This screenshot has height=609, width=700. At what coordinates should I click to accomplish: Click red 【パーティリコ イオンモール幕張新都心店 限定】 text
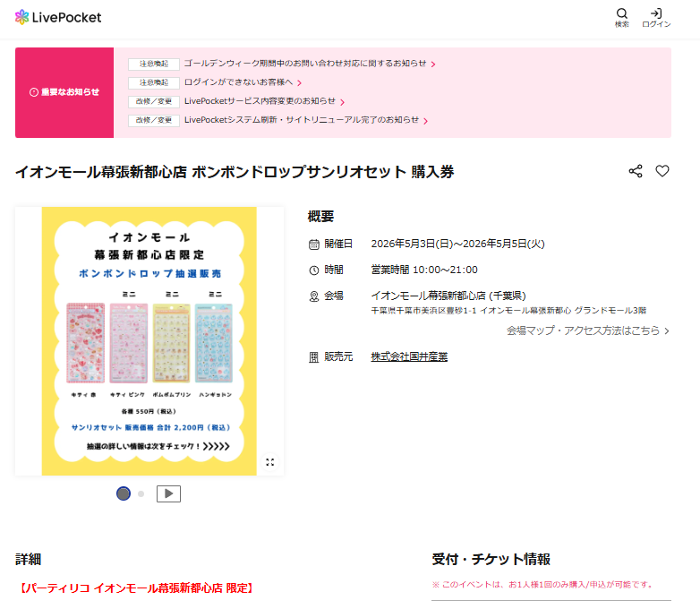(x=137, y=588)
